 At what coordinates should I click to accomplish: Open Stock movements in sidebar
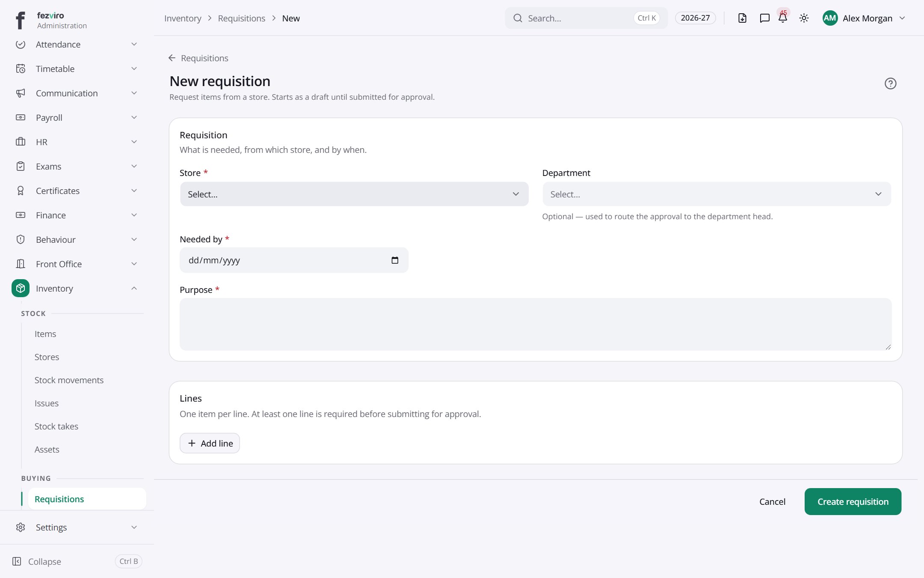(69, 380)
